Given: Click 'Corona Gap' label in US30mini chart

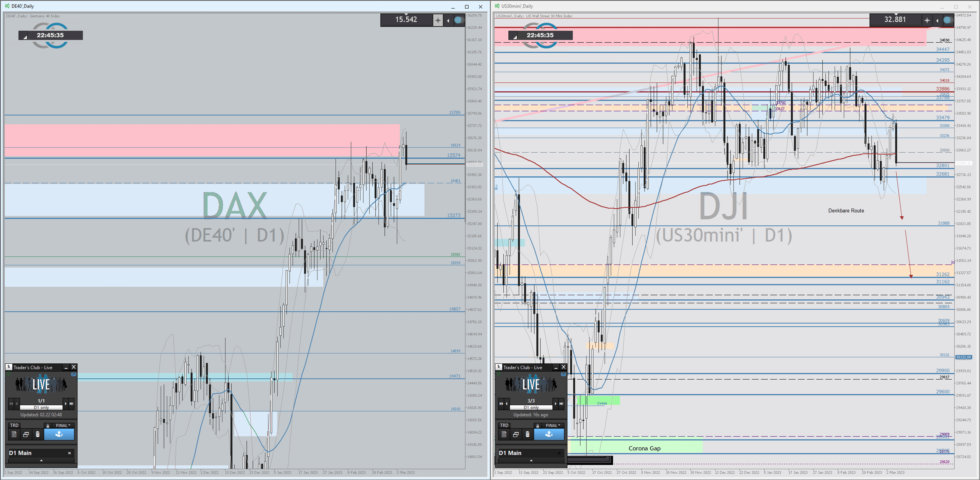Looking at the screenshot, I should coord(645,448).
